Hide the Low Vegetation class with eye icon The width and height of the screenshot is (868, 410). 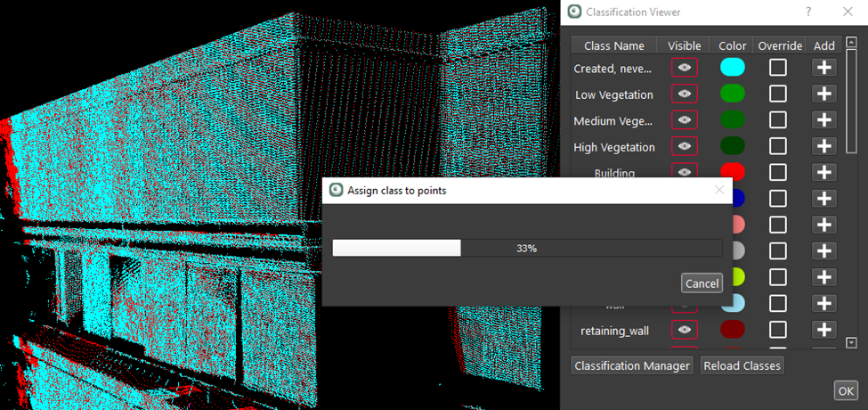pyautogui.click(x=684, y=94)
